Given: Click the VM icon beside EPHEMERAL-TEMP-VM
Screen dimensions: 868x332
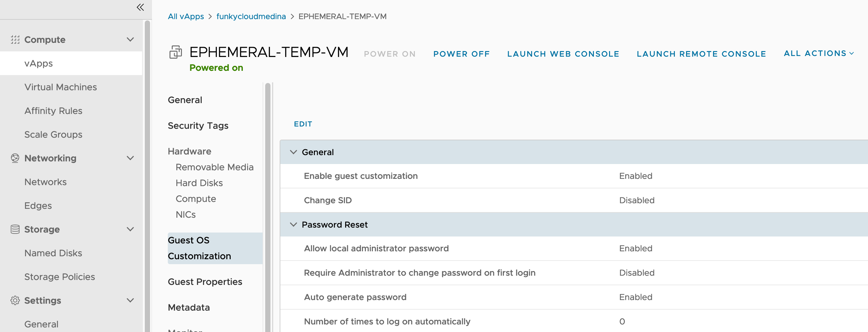Looking at the screenshot, I should 176,52.
